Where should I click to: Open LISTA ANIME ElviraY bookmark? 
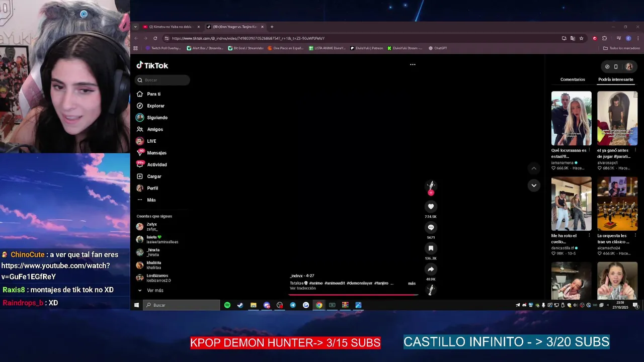(327, 48)
